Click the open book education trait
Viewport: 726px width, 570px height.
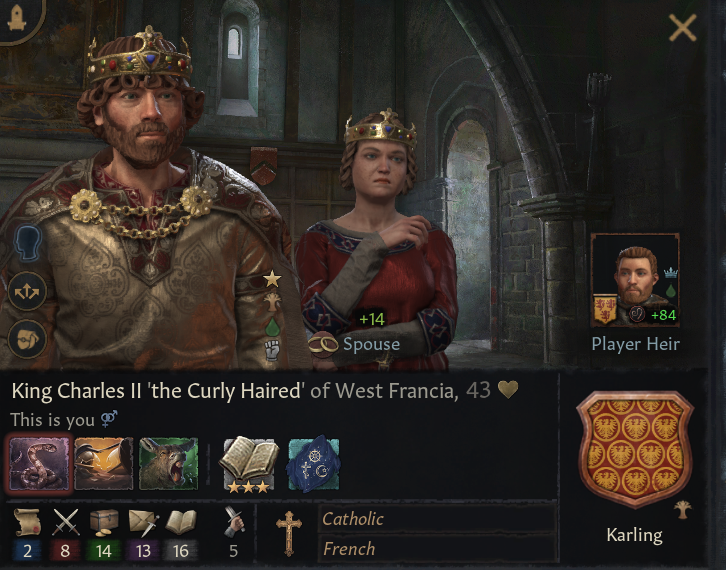point(249,464)
